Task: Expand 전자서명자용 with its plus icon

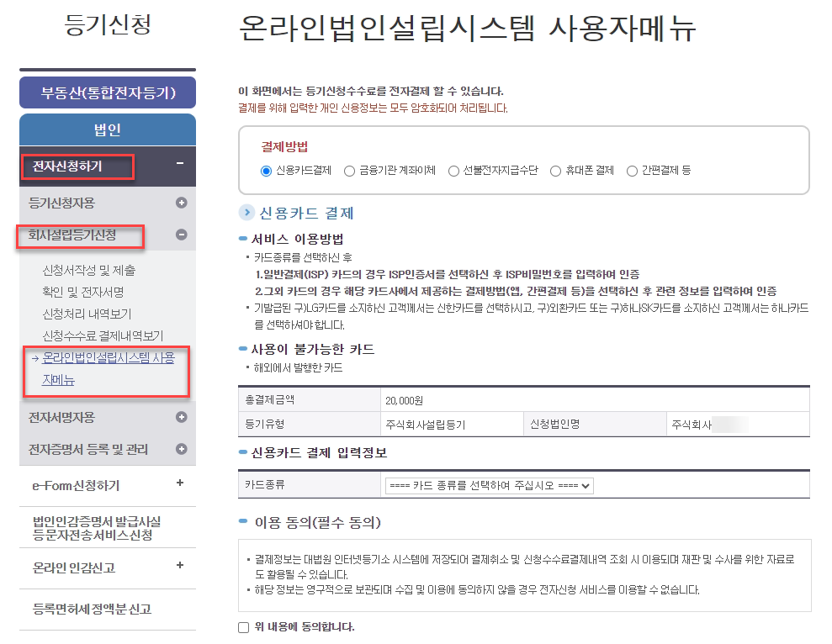Action: coord(182,417)
